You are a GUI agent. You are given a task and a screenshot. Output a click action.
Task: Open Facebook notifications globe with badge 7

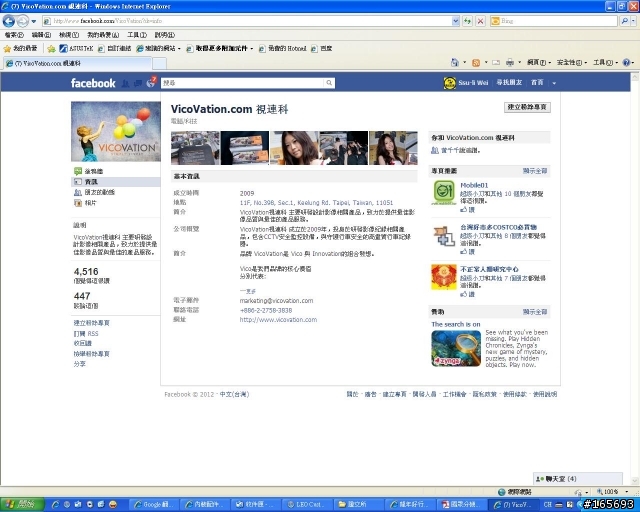151,82
